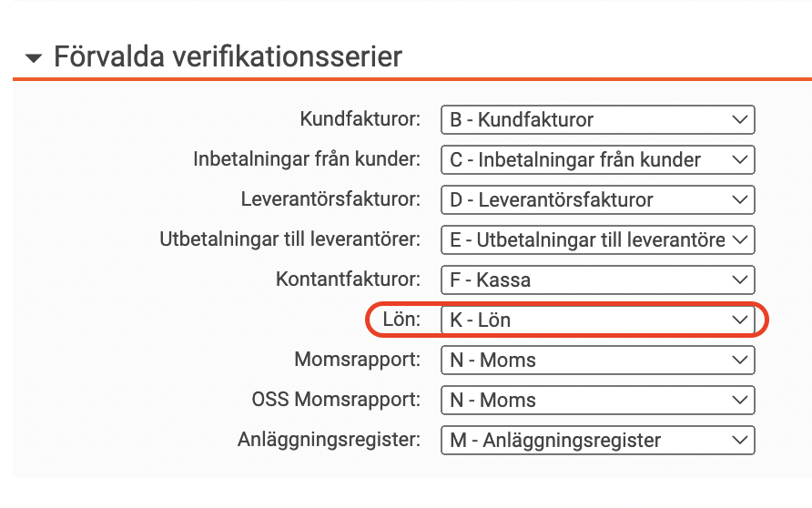Open the Anläggningsregister series dropdown
812x508 pixels.
point(597,441)
